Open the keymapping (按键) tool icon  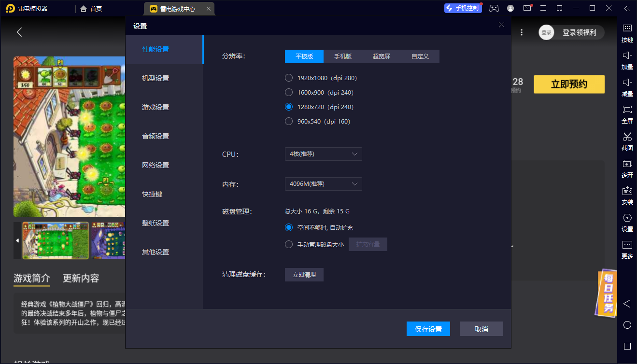click(627, 28)
